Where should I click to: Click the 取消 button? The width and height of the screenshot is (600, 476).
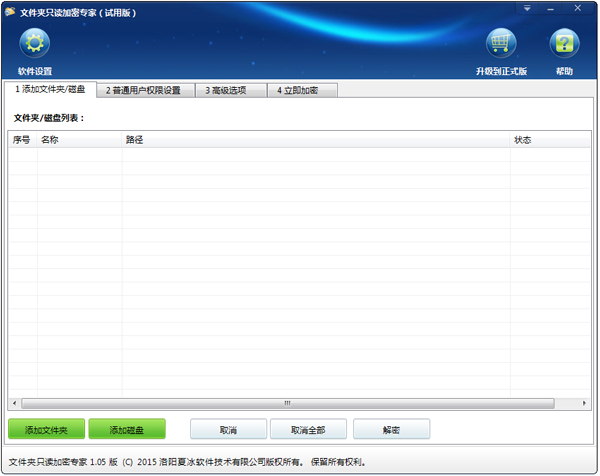[228, 429]
